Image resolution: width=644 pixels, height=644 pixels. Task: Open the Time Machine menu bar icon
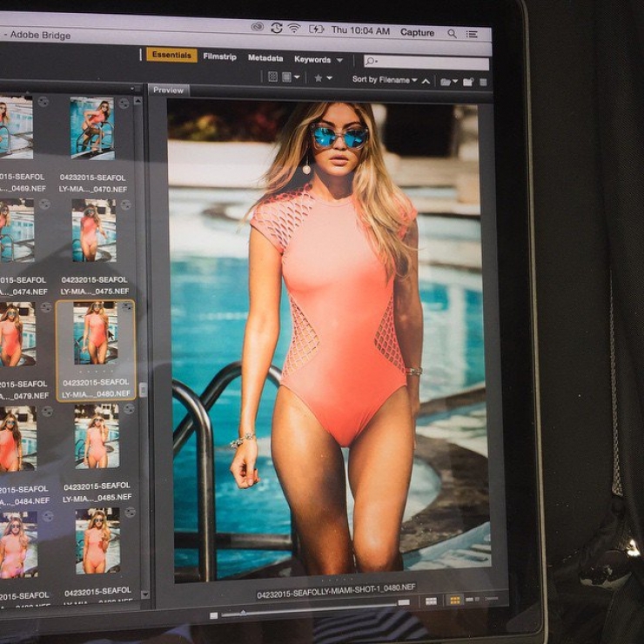click(x=277, y=28)
